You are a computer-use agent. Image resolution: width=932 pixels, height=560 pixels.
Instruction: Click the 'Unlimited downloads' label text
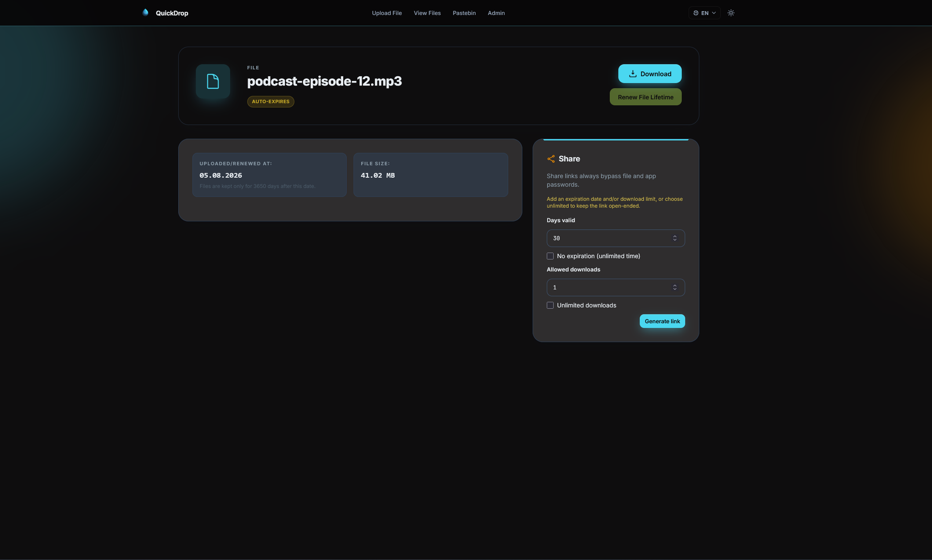point(586,305)
